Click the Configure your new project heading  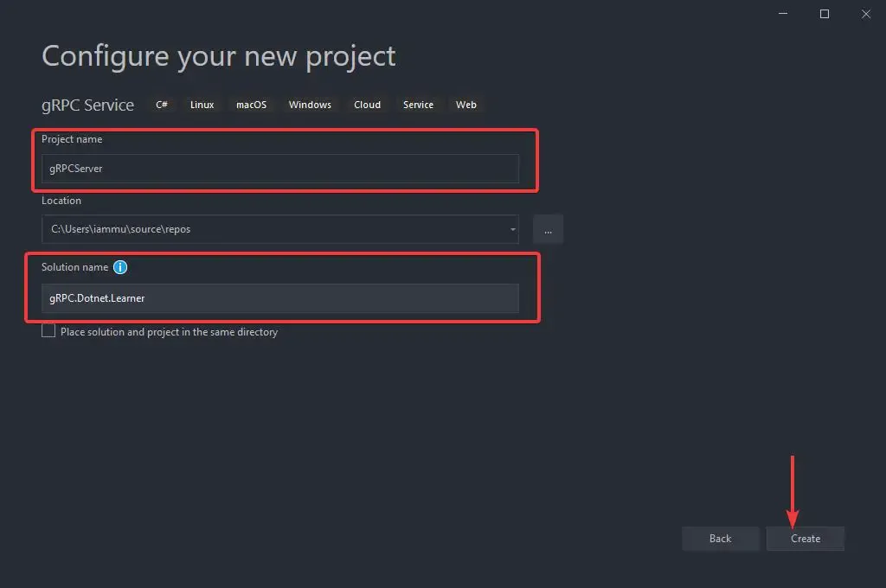[x=219, y=55]
